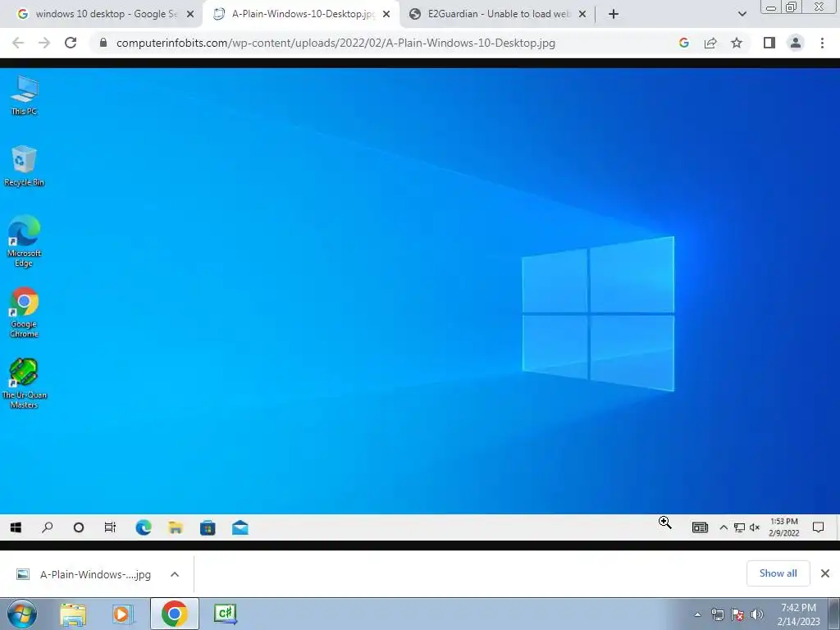Image resolution: width=840 pixels, height=630 pixels.
Task: Go forward to the next page
Action: pyautogui.click(x=44, y=43)
